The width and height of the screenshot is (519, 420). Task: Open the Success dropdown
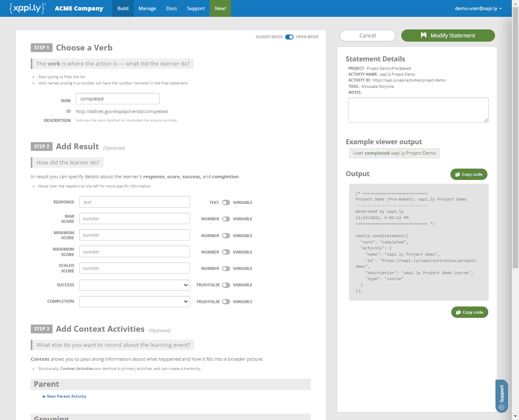[135, 285]
